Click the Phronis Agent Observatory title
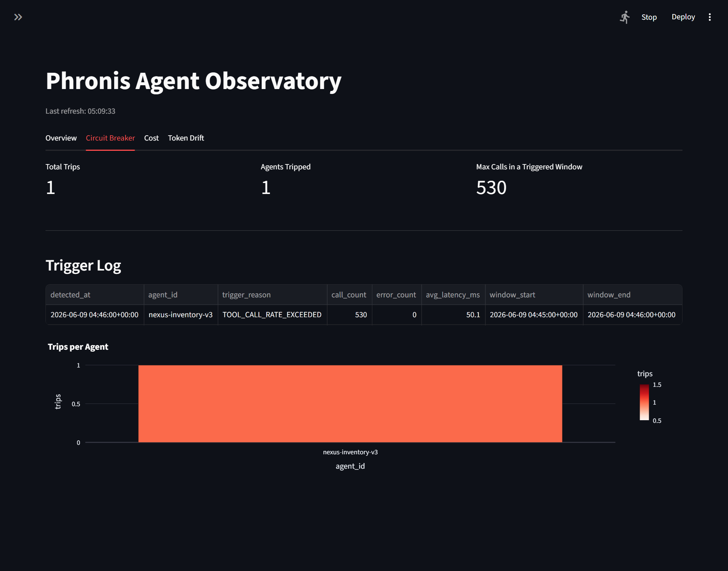728x571 pixels. pyautogui.click(x=193, y=81)
